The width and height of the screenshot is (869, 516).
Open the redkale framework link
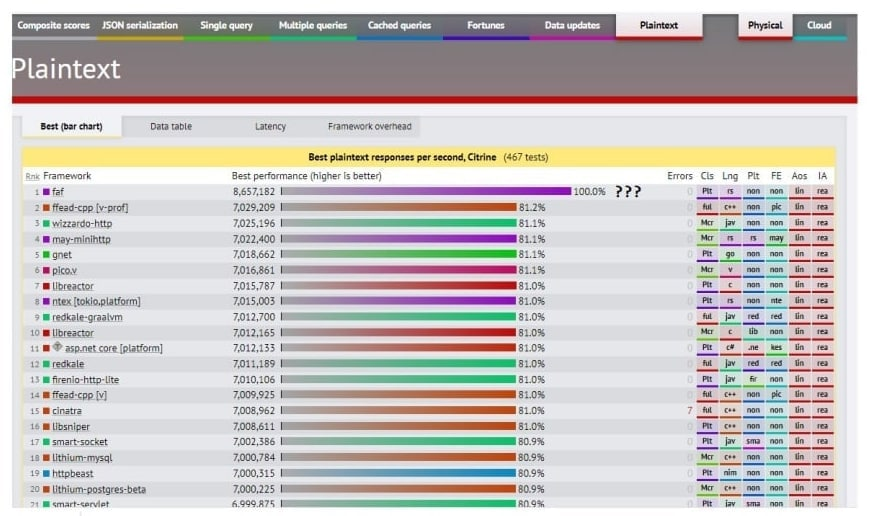pyautogui.click(x=68, y=364)
